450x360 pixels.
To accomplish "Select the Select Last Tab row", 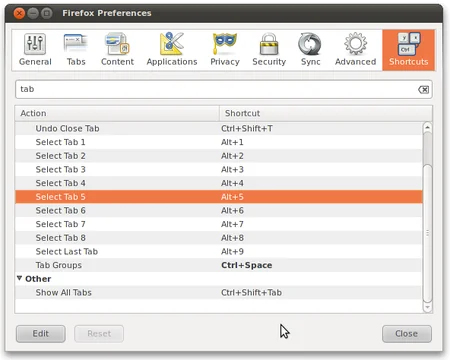I will 219,252.
